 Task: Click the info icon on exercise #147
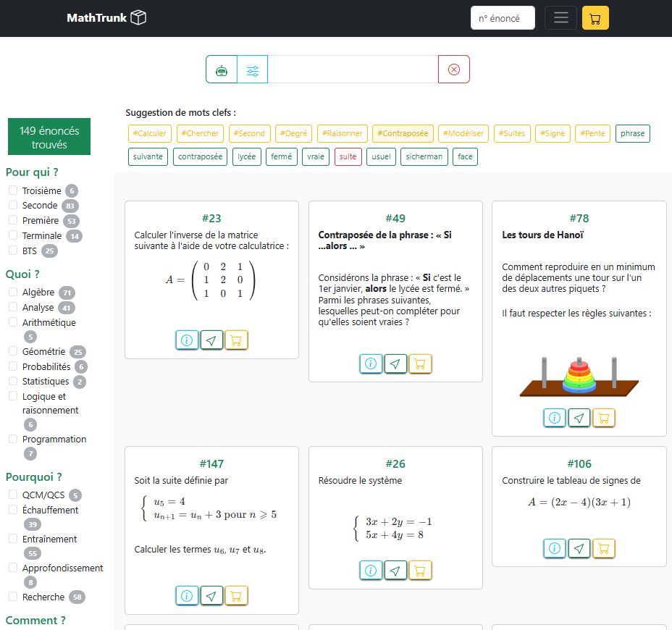(x=187, y=596)
